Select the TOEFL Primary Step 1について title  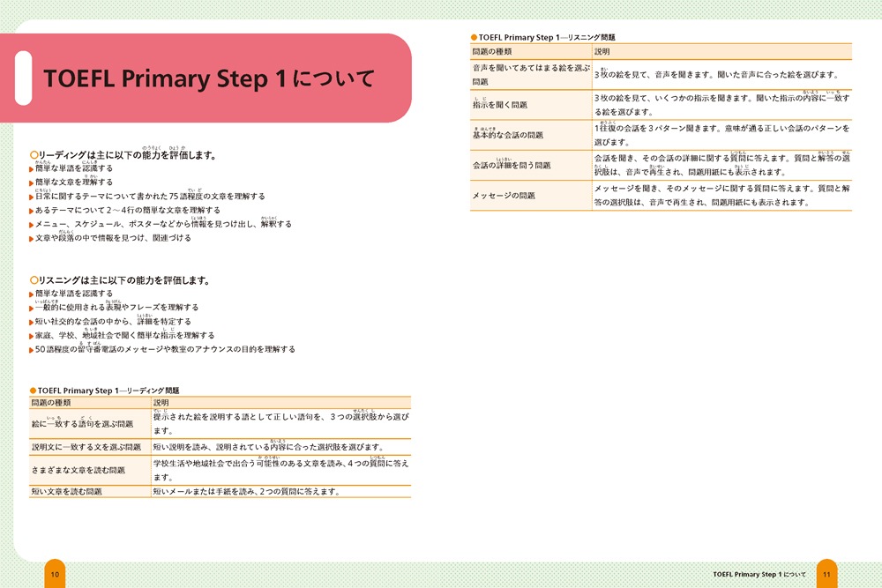[x=208, y=79]
